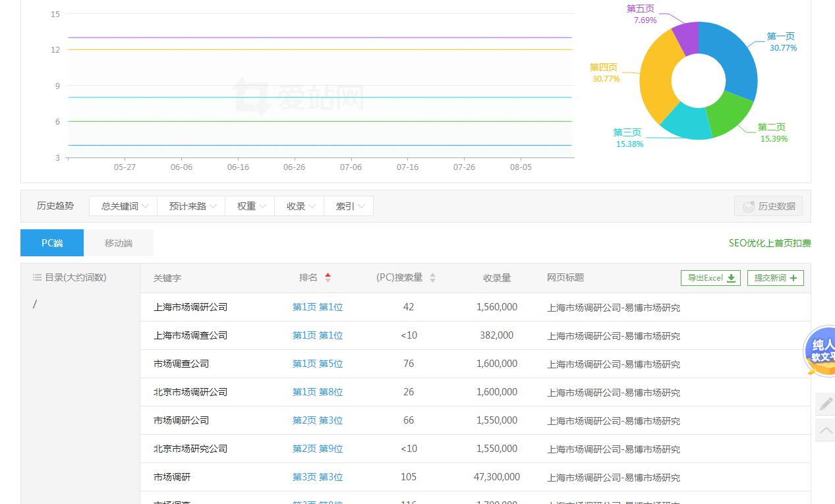Open the SEO优化上首页扣费 link
This screenshot has width=835, height=504.
coord(769,243)
